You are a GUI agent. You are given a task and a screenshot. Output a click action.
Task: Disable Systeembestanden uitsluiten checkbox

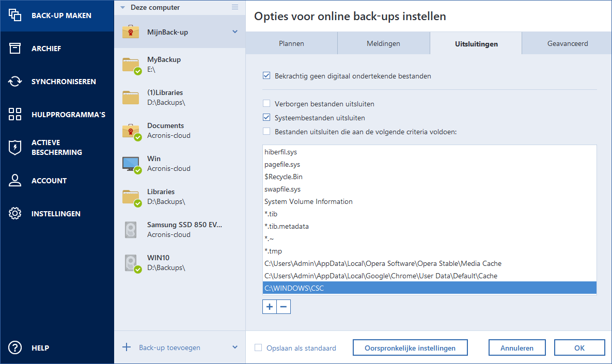click(x=266, y=117)
